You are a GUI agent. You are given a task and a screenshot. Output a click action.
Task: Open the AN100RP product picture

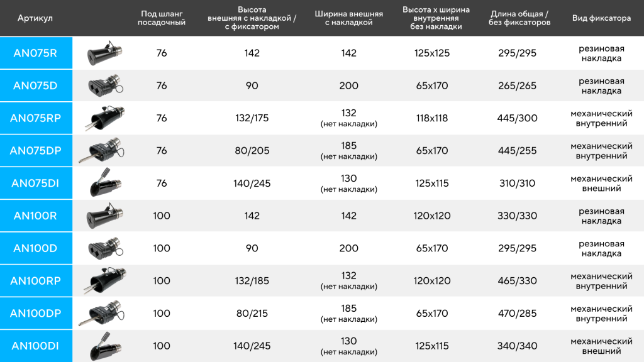[102, 281]
